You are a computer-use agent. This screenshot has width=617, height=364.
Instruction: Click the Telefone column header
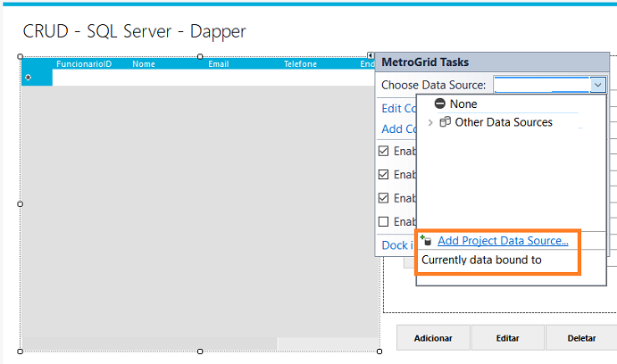click(300, 63)
